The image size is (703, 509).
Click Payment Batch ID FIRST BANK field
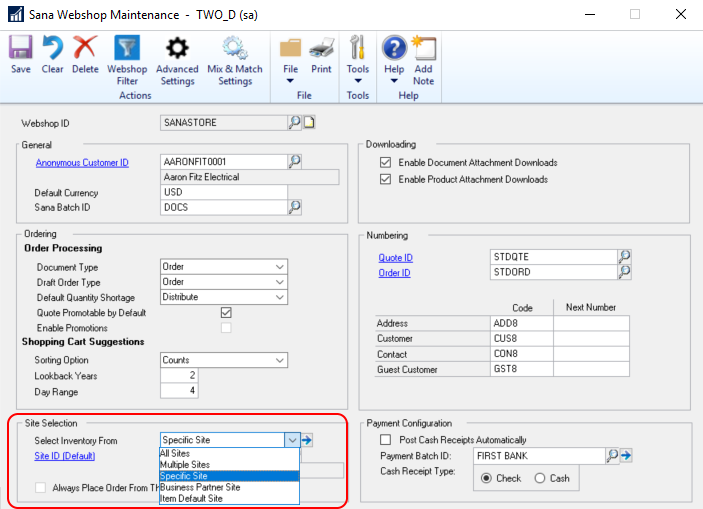click(x=539, y=456)
